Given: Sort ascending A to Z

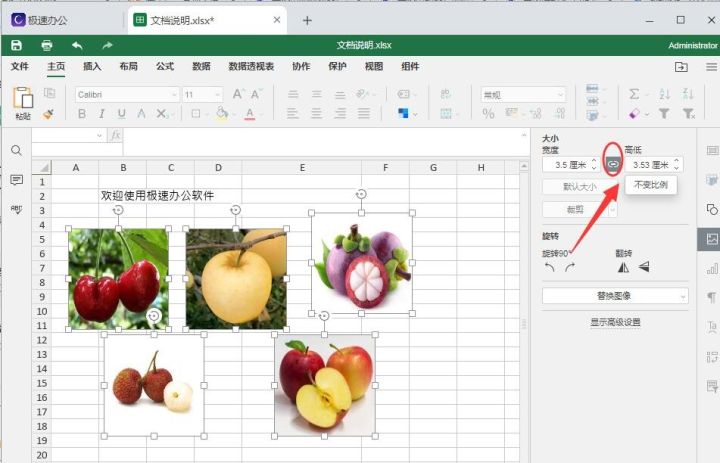Looking at the screenshot, I should pos(664,94).
